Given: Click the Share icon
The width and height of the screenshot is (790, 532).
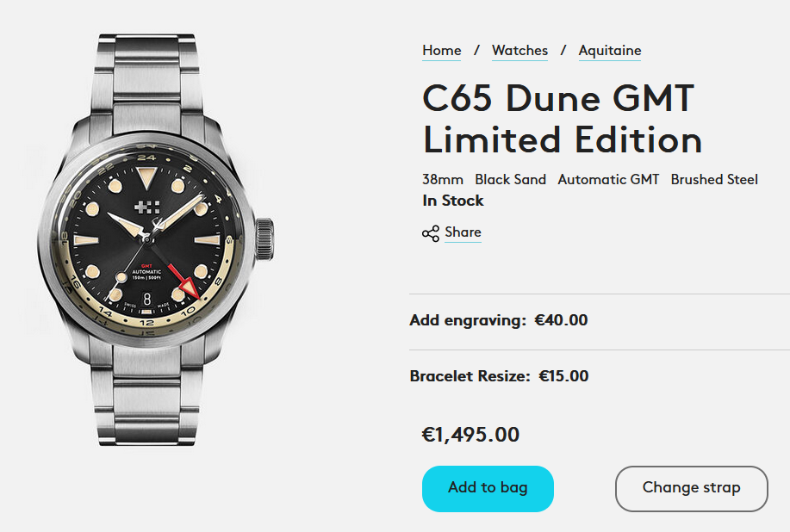Looking at the screenshot, I should 431,233.
